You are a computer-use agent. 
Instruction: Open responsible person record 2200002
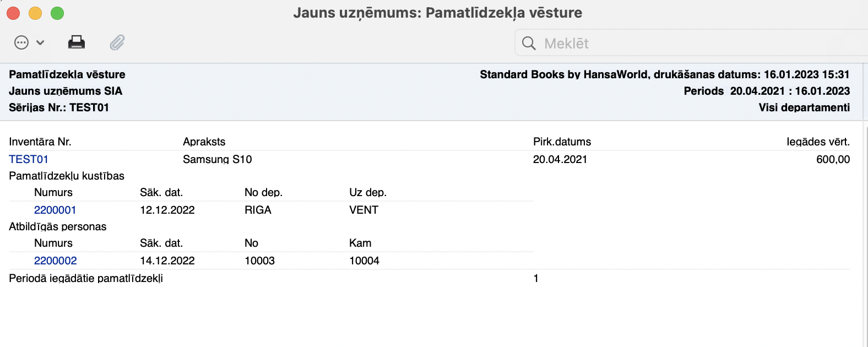56,261
